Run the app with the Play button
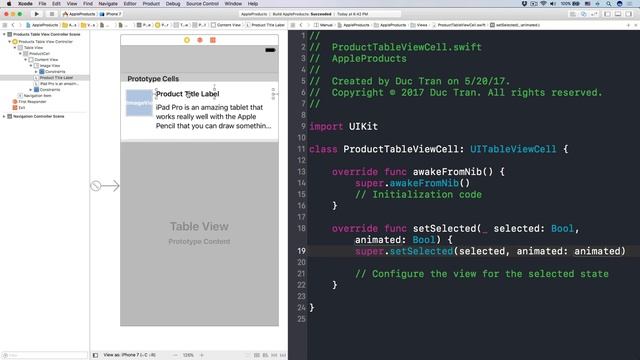Viewport: 640px width, 360px height. [36, 14]
